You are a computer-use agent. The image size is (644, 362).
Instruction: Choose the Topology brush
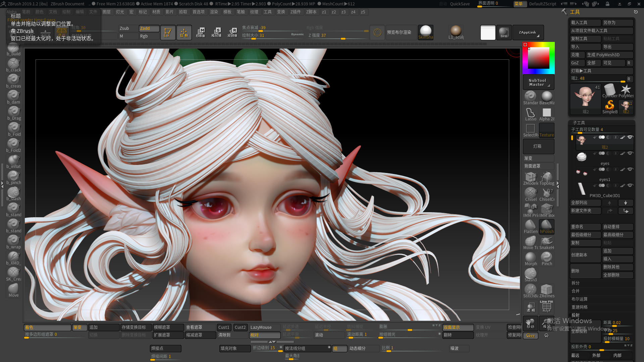[x=547, y=178]
